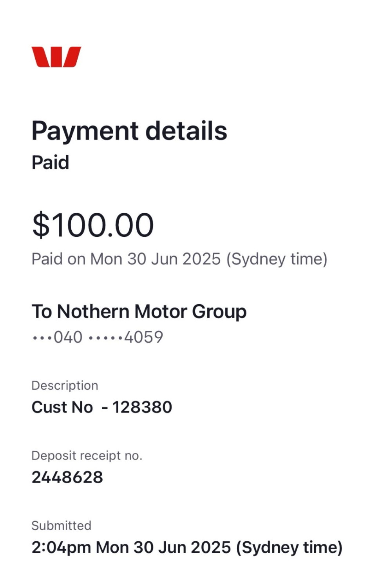
Task: Click the masked dots before 040
Action: pyautogui.click(x=42, y=338)
